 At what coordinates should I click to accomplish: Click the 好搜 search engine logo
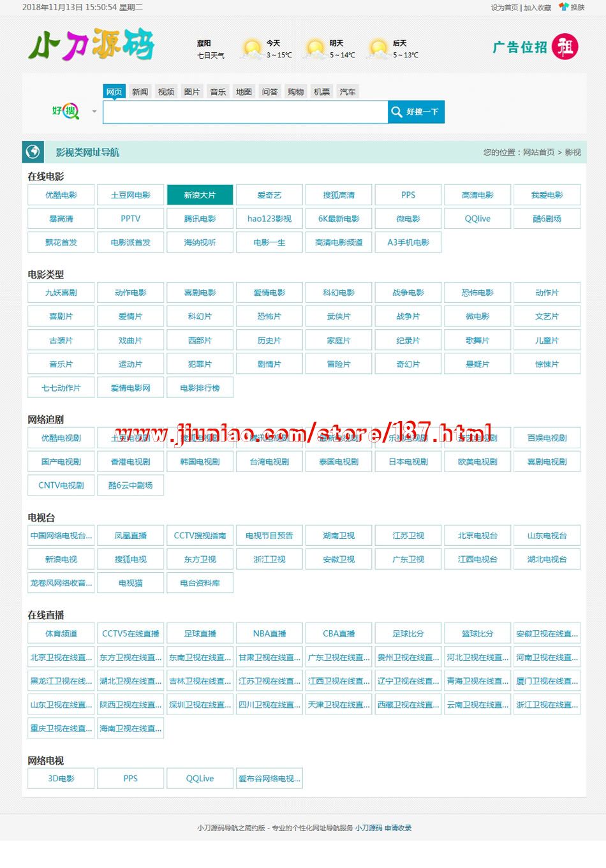pyautogui.click(x=65, y=112)
